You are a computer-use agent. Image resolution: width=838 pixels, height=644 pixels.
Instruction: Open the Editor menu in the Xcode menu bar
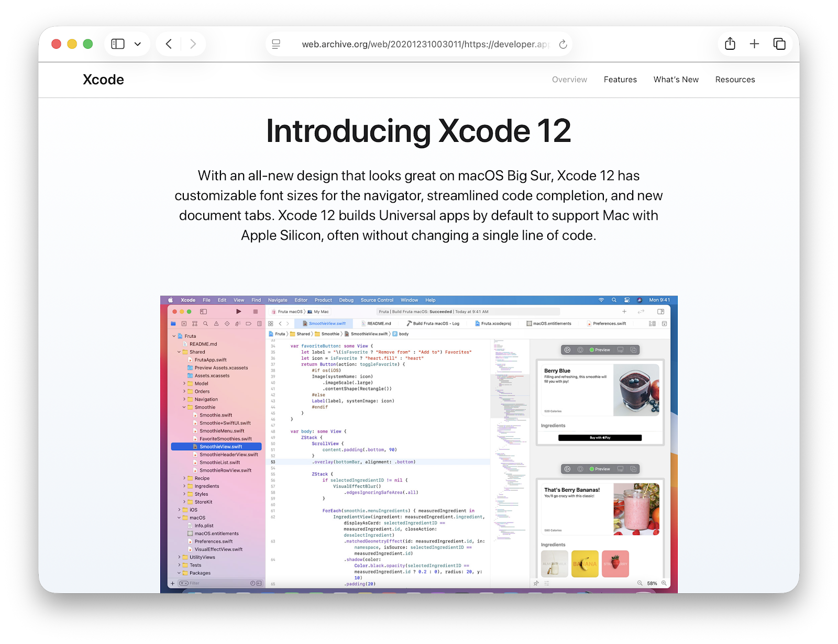coord(301,300)
